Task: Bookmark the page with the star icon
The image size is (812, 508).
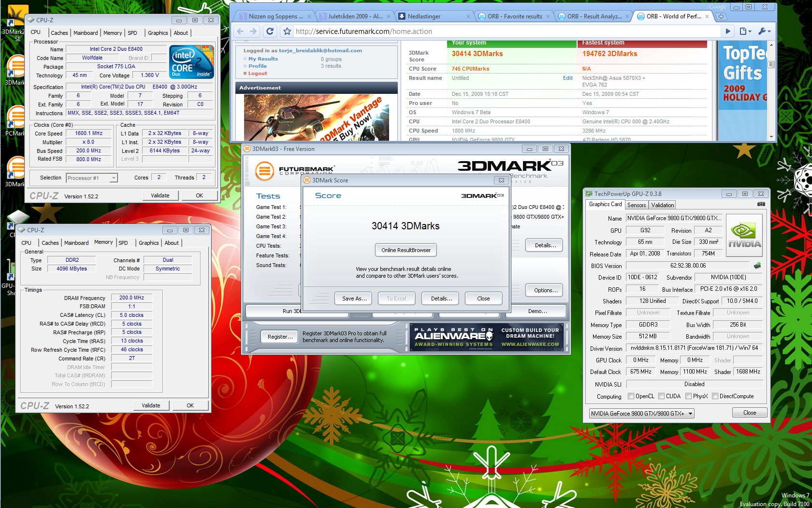Action: click(287, 31)
